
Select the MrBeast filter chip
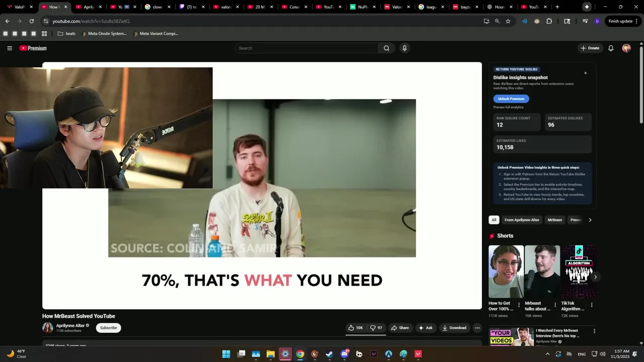coord(555,220)
